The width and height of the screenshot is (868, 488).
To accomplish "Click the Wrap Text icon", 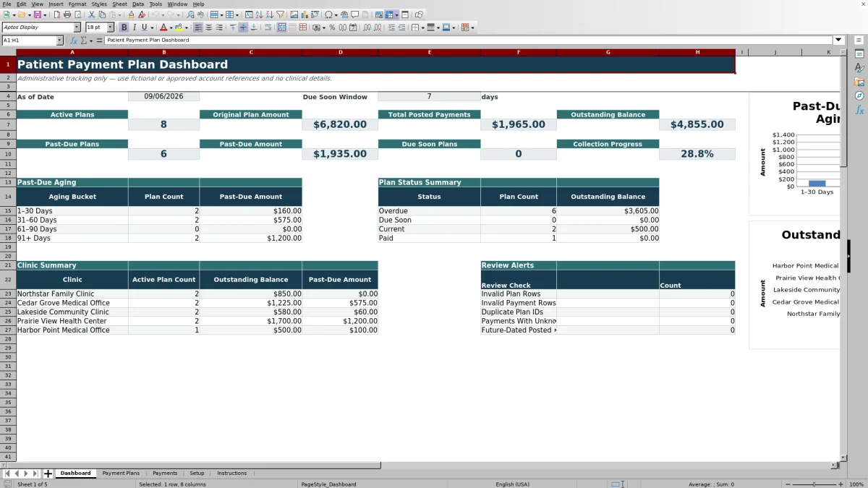I will pos(268,27).
